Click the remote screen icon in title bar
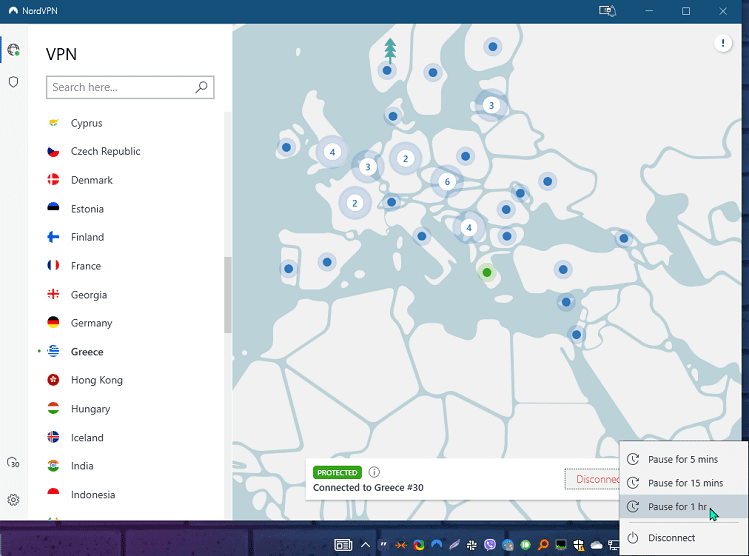Viewport: 749px width, 556px height. pyautogui.click(x=607, y=11)
